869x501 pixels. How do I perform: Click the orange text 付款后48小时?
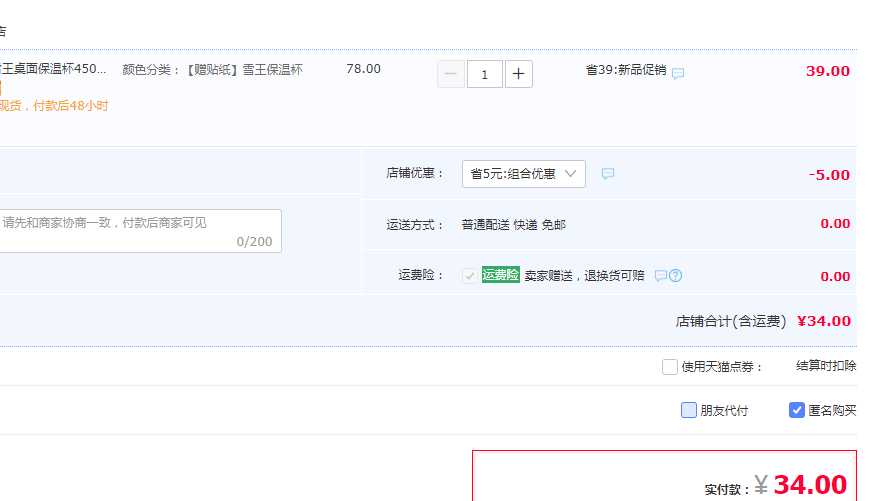71,106
